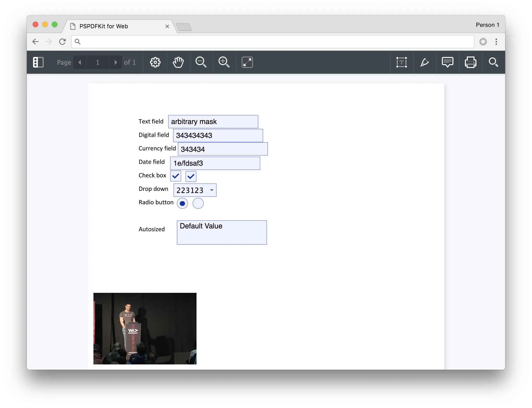This screenshot has height=408, width=532.
Task: Click the page number input box
Action: coord(98,62)
